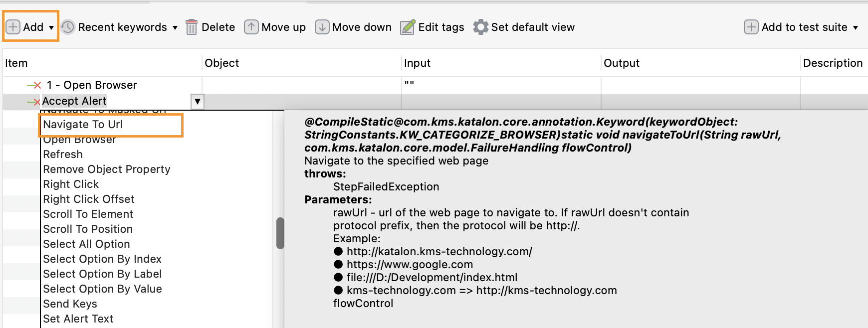Pick Scroll To Element keyword
Image resolution: width=868 pixels, height=328 pixels.
(x=88, y=214)
